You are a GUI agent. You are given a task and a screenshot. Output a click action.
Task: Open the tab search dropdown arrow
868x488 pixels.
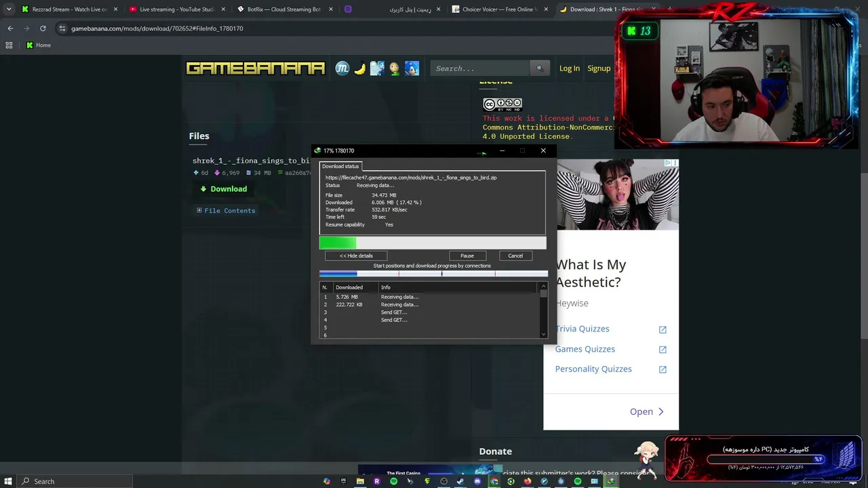click(x=8, y=9)
